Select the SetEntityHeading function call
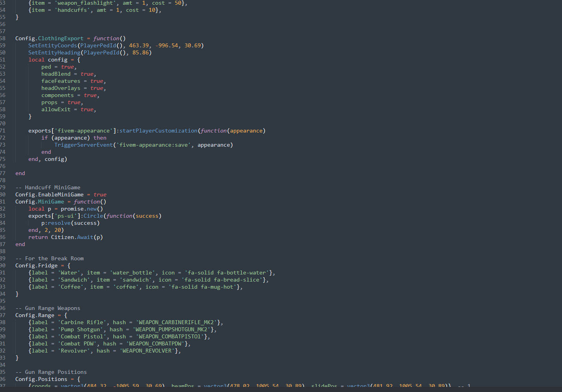 (54, 53)
